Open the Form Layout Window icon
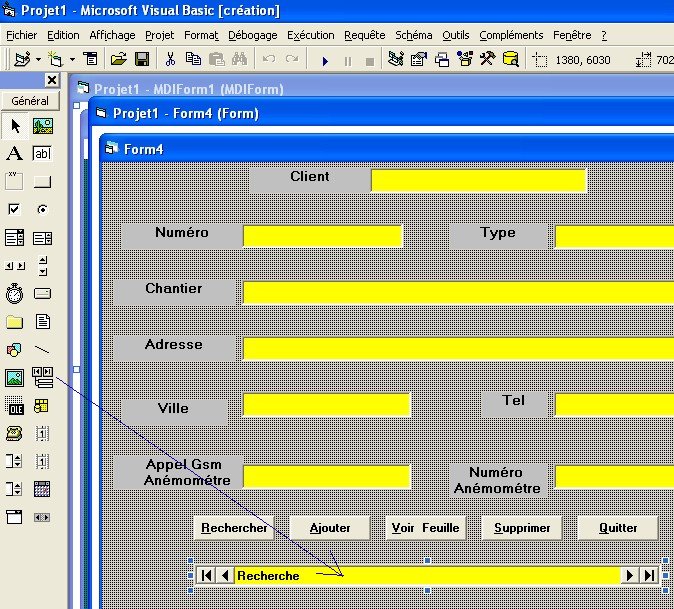 [x=441, y=59]
